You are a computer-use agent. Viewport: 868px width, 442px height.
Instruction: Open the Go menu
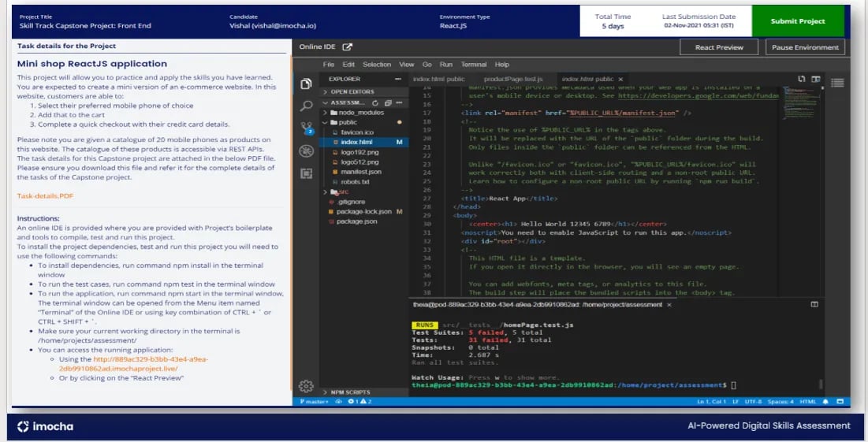[427, 65]
